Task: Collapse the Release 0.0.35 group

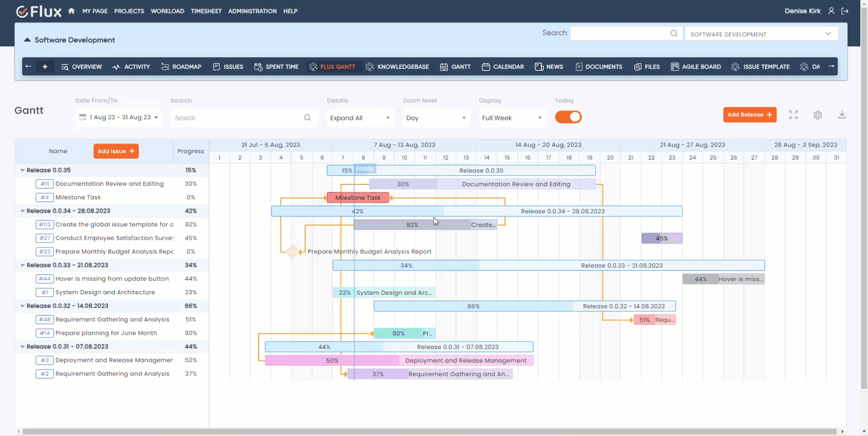Action: tap(22, 170)
